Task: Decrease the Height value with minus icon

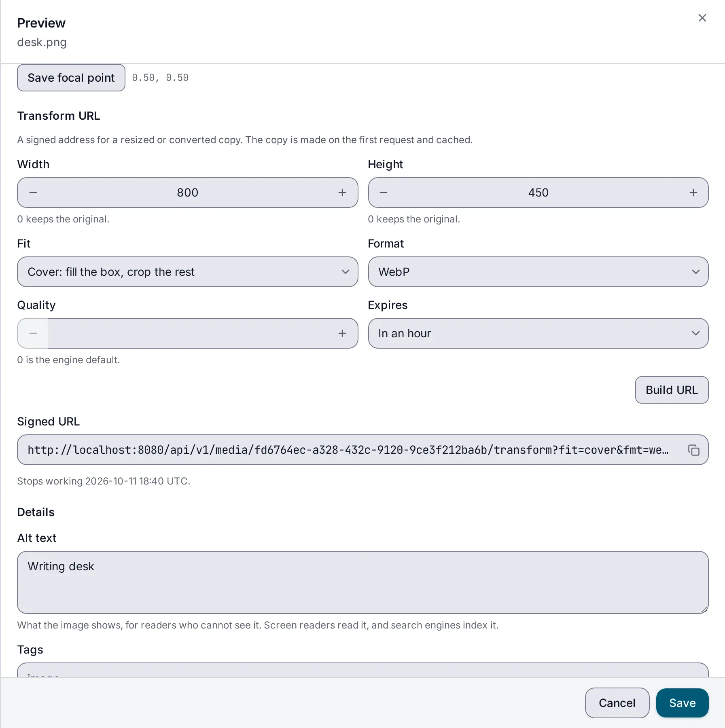Action: pyautogui.click(x=384, y=193)
